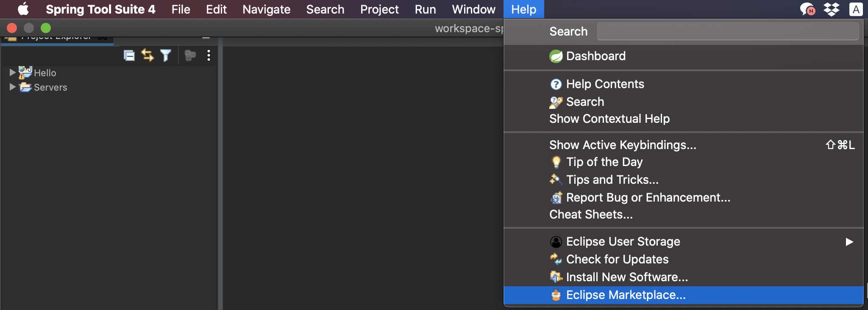The width and height of the screenshot is (868, 310).
Task: Click the Check for Updates arrows icon
Action: click(556, 259)
